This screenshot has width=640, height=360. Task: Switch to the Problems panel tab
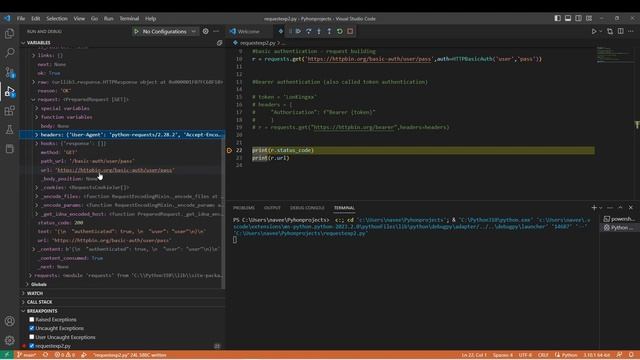coord(244,208)
